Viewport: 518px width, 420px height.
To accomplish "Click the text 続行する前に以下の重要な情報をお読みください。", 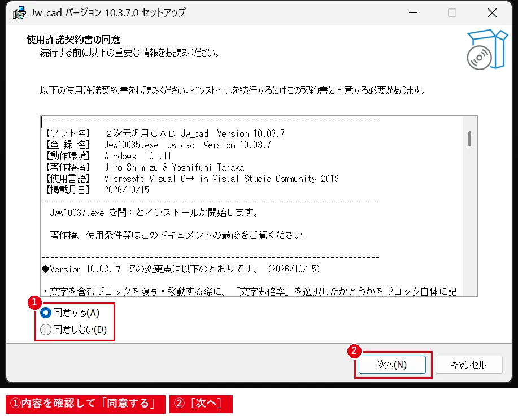I will tap(130, 53).
